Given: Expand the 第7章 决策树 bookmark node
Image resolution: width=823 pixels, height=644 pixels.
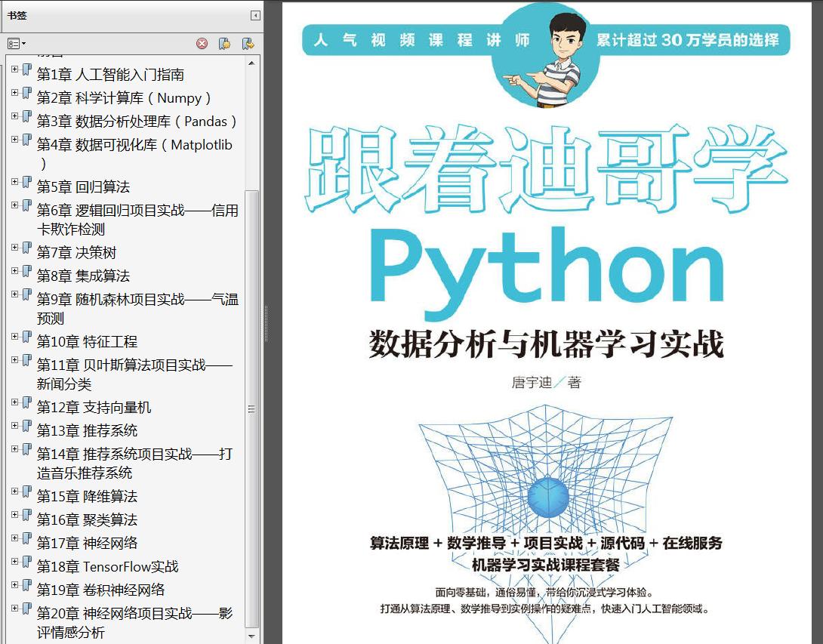Looking at the screenshot, I should [14, 247].
